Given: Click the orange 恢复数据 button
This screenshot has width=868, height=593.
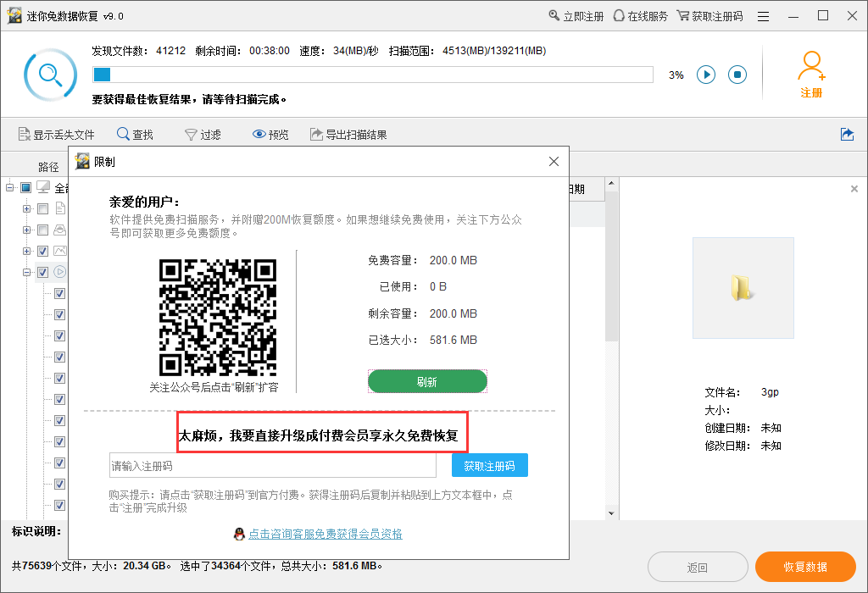Looking at the screenshot, I should (x=805, y=567).
